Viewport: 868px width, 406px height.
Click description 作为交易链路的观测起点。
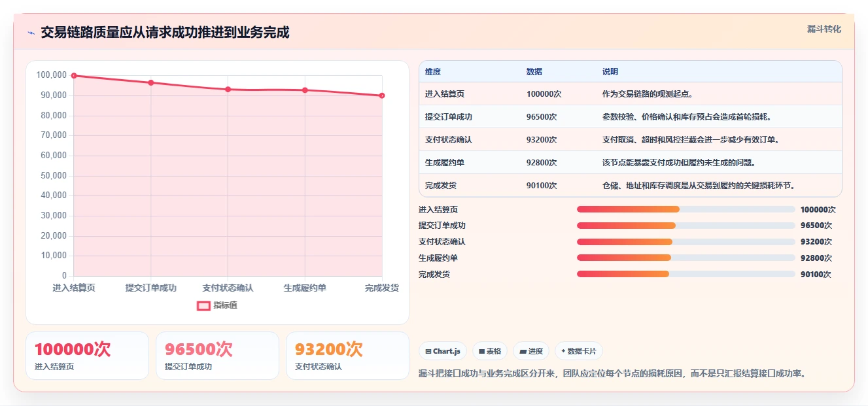coord(648,94)
